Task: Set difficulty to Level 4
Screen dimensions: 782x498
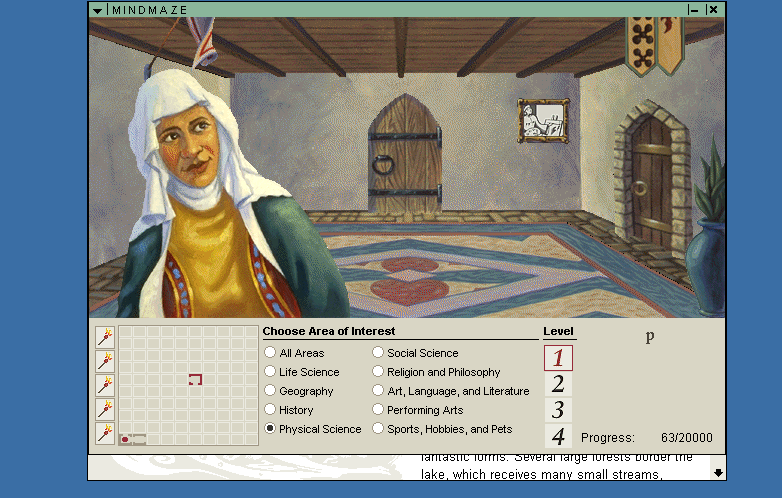Action: (558, 436)
